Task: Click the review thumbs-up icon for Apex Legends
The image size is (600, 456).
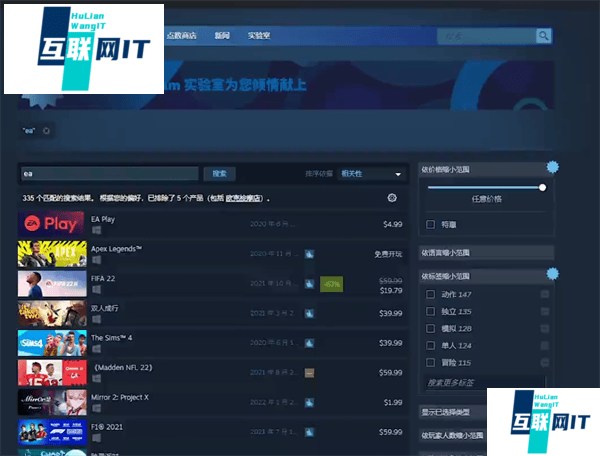Action: (x=309, y=254)
